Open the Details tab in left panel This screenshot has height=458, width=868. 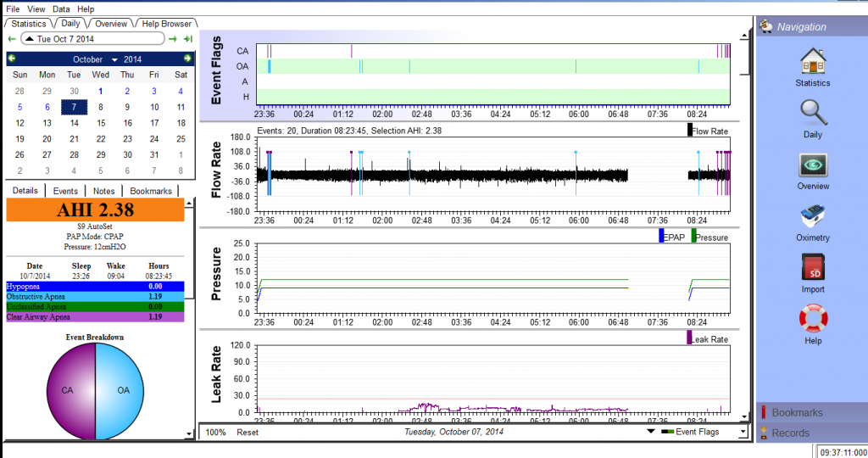[25, 191]
